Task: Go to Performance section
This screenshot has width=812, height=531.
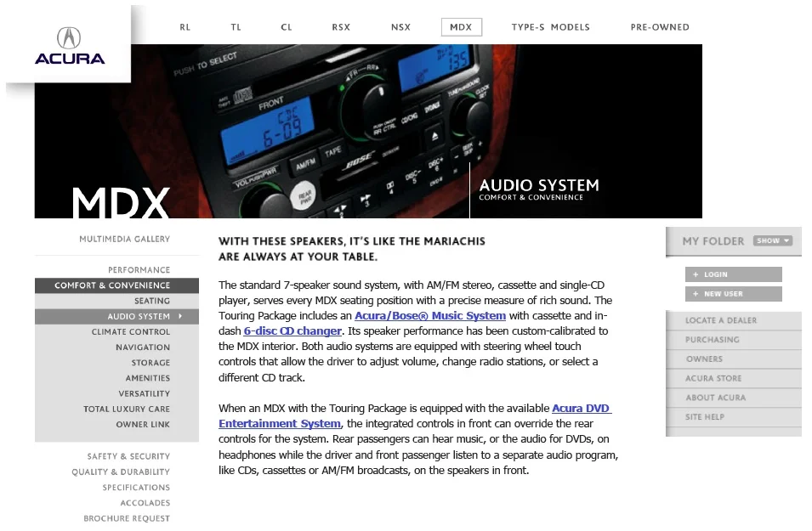Action: tap(139, 270)
